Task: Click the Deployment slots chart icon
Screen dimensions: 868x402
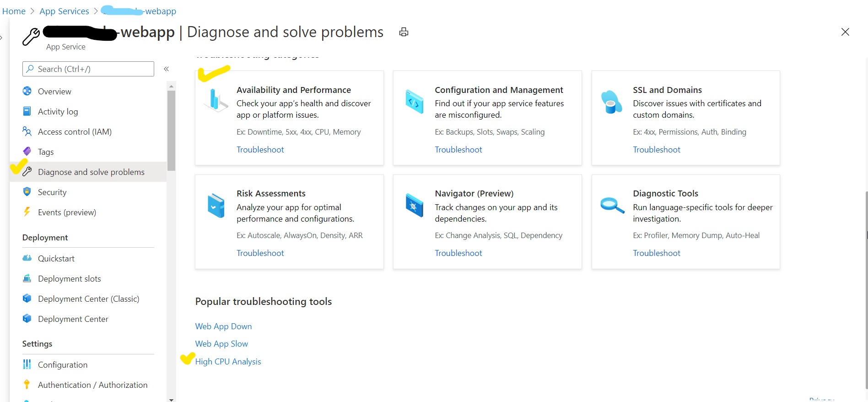Action: [x=27, y=278]
